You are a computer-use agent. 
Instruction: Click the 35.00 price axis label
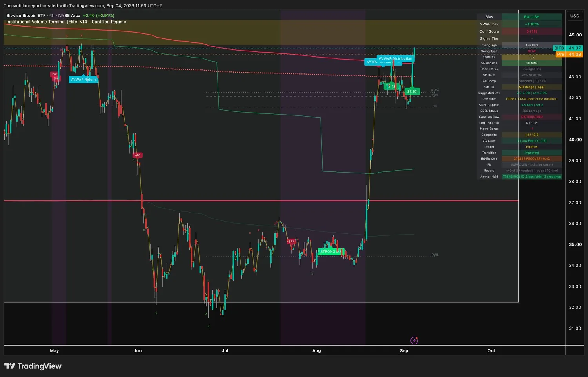tap(575, 244)
